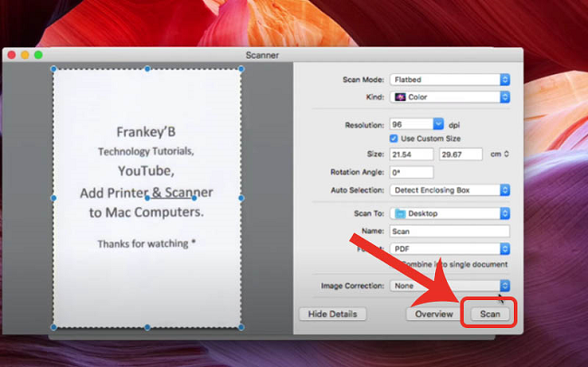Click the blue Desktop folder icon
Image resolution: width=588 pixels, height=367 pixels.
click(x=399, y=213)
